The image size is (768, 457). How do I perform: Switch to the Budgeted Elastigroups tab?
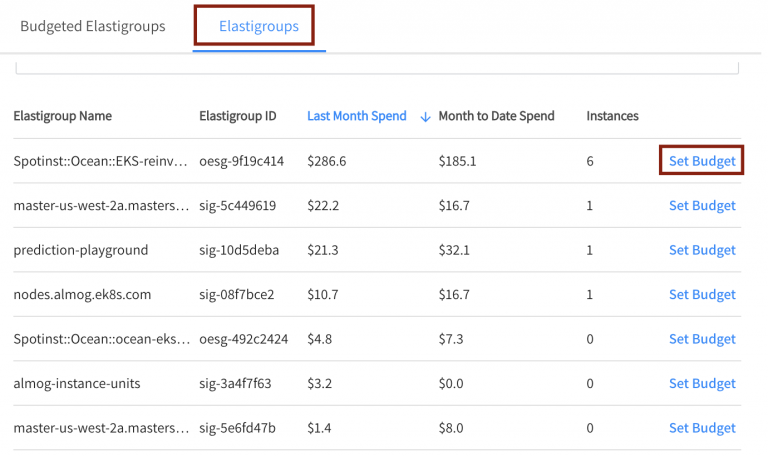pos(92,26)
